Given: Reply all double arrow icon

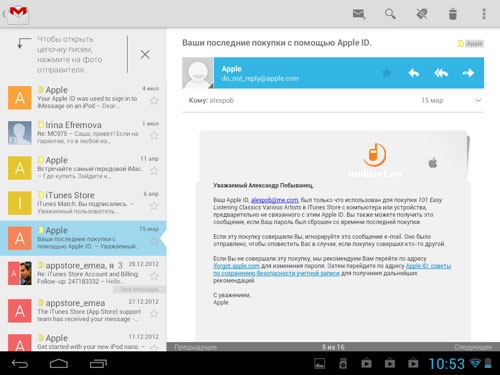Looking at the screenshot, I should click(x=441, y=73).
